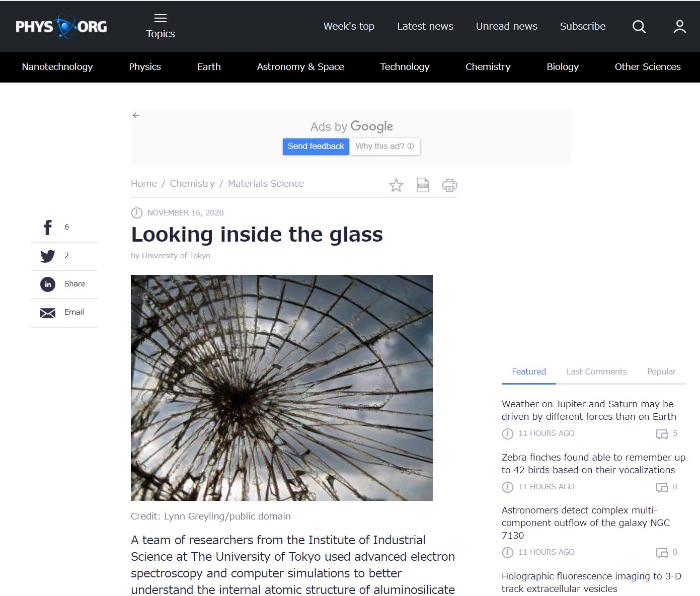The width and height of the screenshot is (700, 596).
Task: Open the Phys.org logo homepage
Action: (61, 26)
